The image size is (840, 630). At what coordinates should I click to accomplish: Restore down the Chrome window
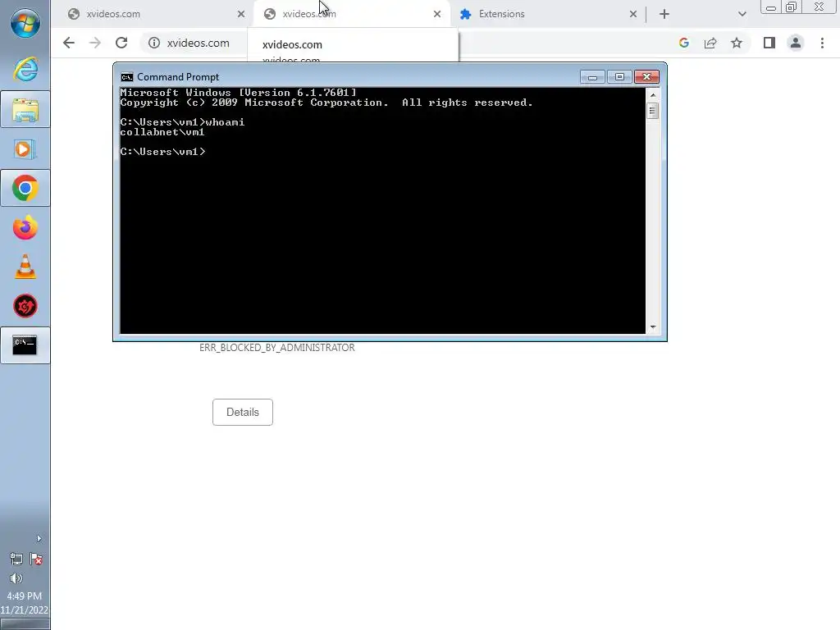point(791,7)
